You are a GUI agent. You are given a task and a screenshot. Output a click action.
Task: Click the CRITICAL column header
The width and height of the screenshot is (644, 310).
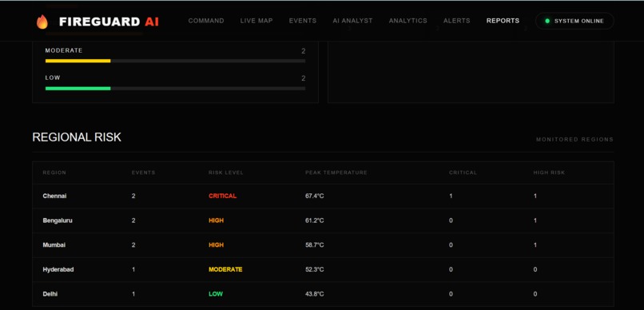(463, 173)
